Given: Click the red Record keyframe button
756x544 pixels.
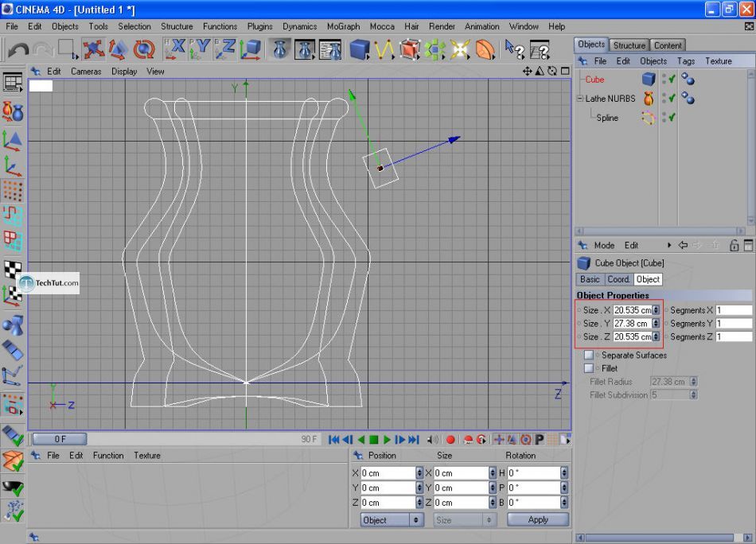Looking at the screenshot, I should [x=450, y=440].
